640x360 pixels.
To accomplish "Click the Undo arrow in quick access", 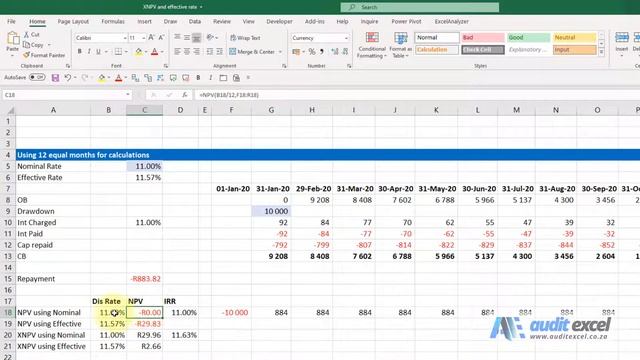I will click(68, 78).
